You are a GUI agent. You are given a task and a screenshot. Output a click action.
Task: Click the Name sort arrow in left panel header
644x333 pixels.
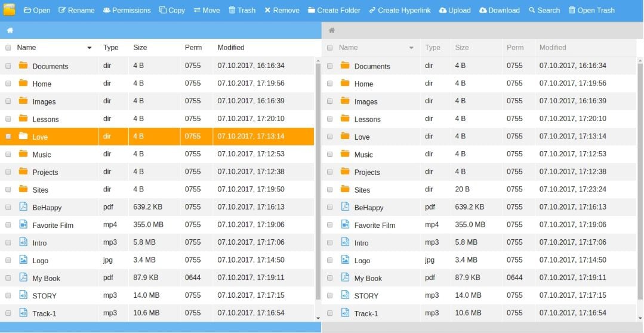click(90, 48)
